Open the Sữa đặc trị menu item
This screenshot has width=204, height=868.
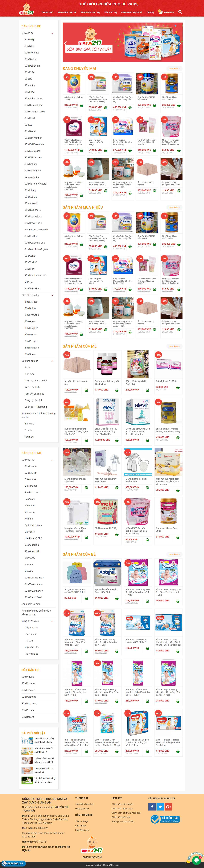[x=111, y=12]
